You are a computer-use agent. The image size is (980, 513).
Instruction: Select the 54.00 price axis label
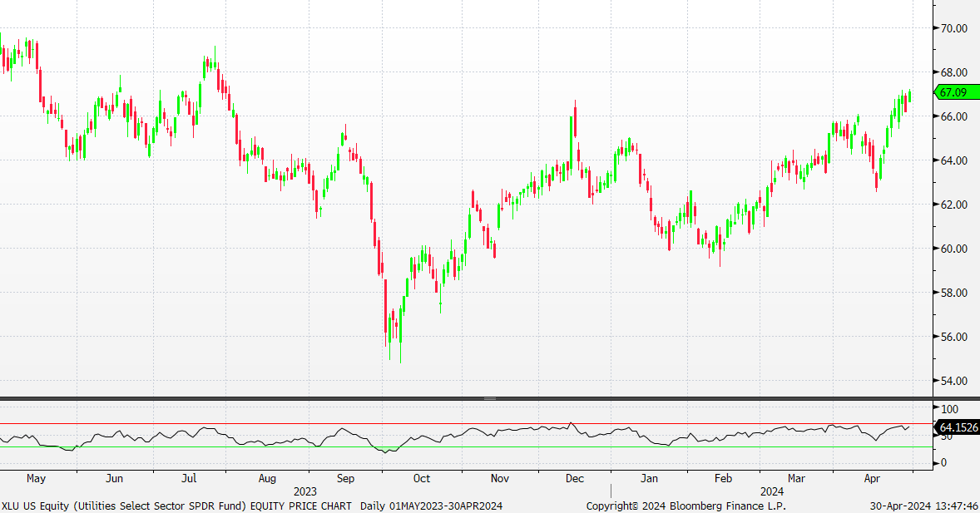click(x=953, y=381)
